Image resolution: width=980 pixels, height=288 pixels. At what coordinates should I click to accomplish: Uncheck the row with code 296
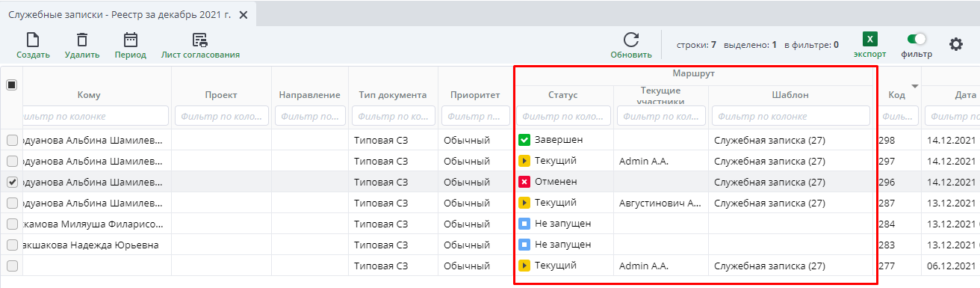11,182
